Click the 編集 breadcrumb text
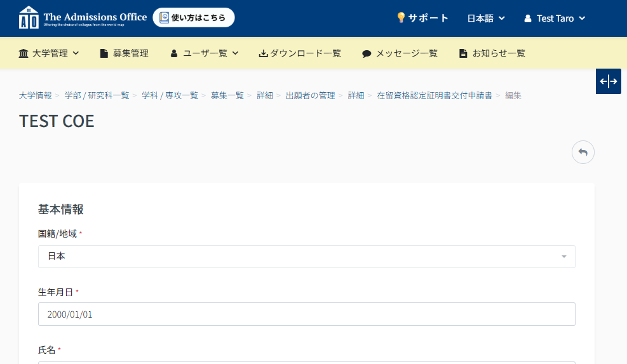627x364 pixels. point(513,95)
